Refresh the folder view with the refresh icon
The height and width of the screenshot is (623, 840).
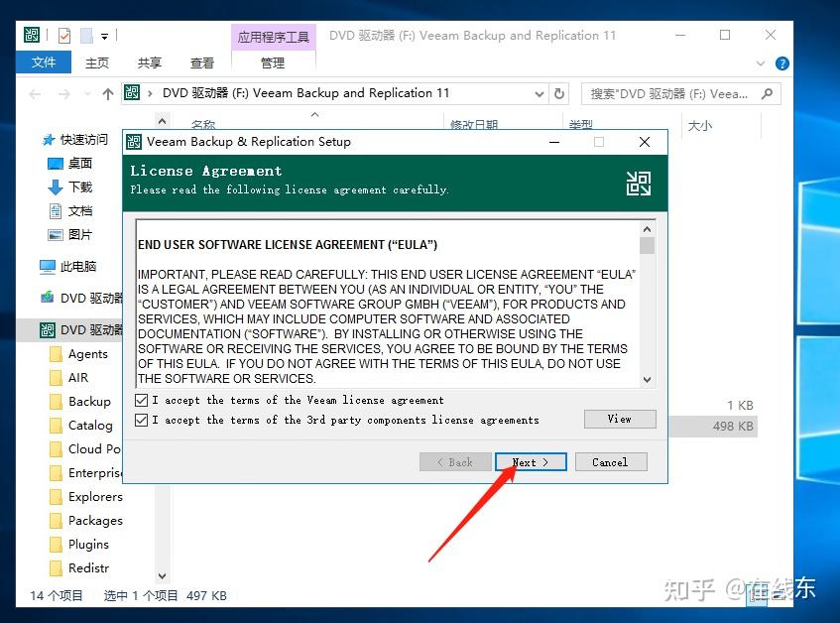coord(558,93)
